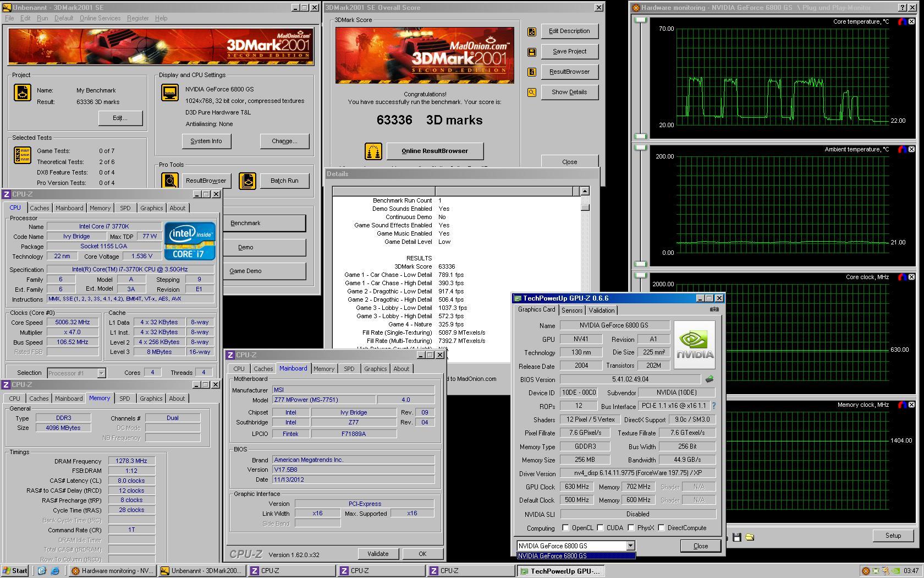Click the Pro Tools ResultBrowser magnifier icon
Screen dimensions: 924x578
[x=170, y=181]
